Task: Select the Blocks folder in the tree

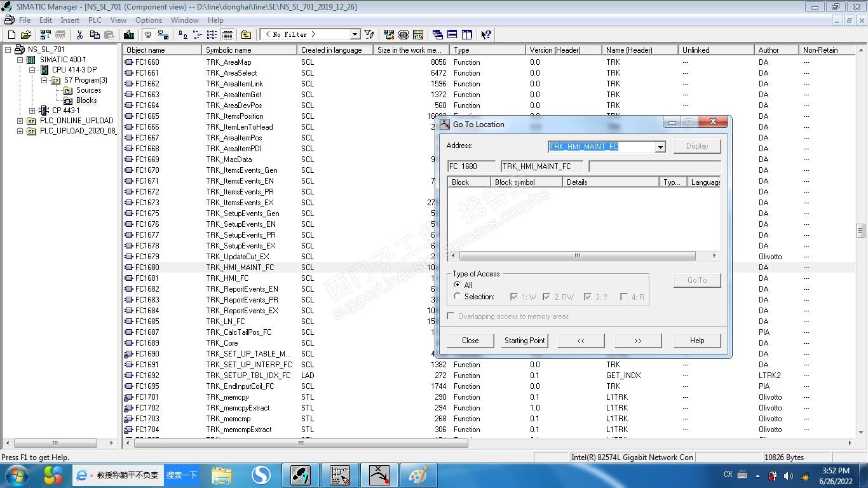Action: (x=86, y=100)
